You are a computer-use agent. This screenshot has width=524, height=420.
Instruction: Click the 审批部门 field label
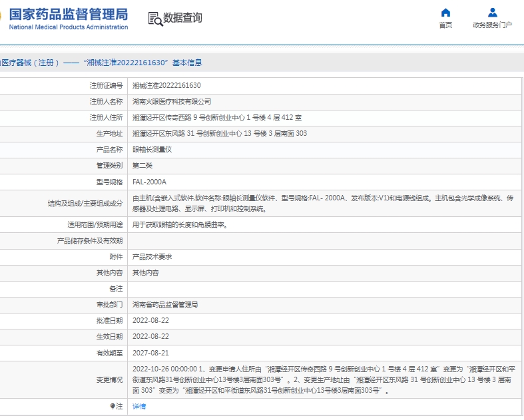click(x=110, y=305)
